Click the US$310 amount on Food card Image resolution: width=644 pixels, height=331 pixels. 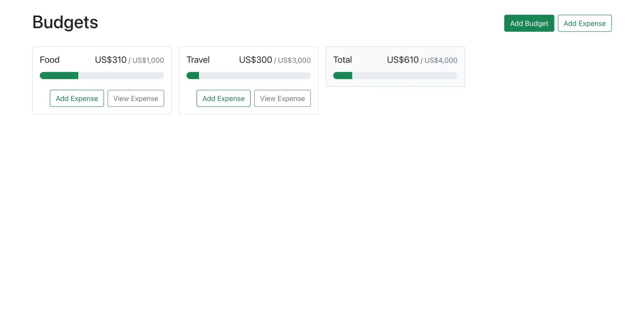111,59
